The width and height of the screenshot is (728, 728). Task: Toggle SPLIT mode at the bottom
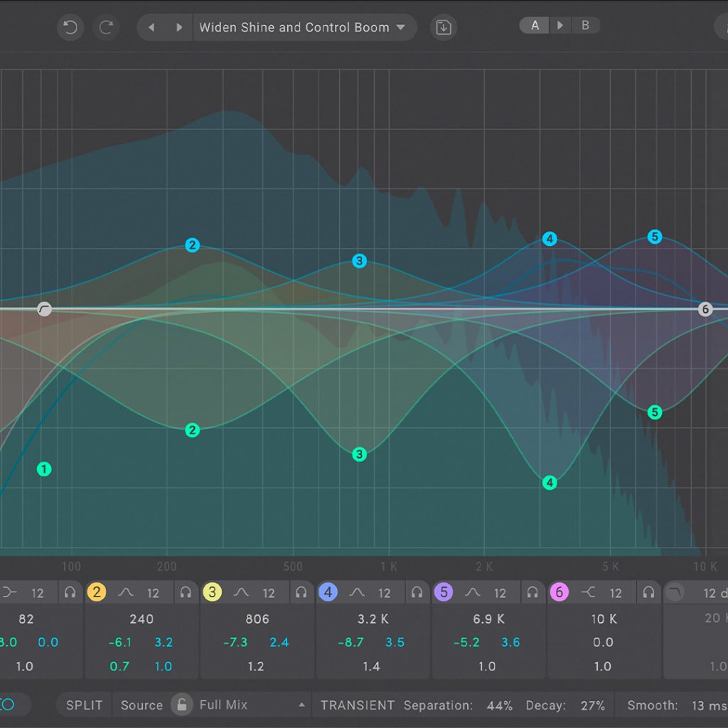point(83,705)
